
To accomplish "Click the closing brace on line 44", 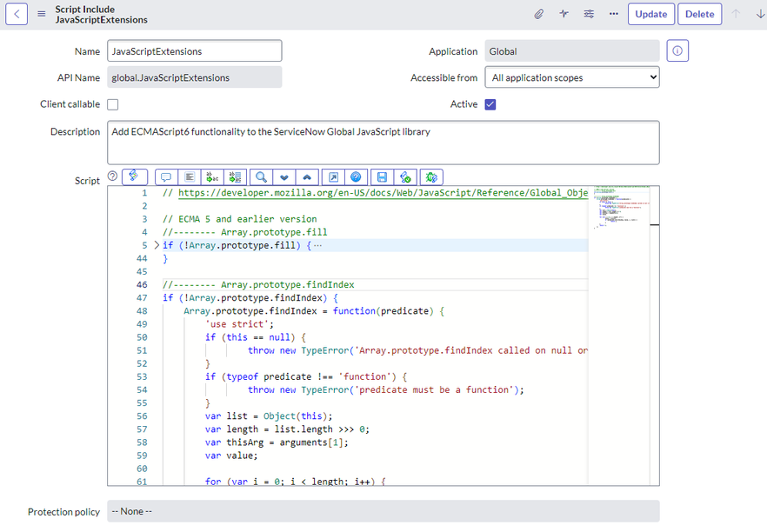I will tap(165, 258).
